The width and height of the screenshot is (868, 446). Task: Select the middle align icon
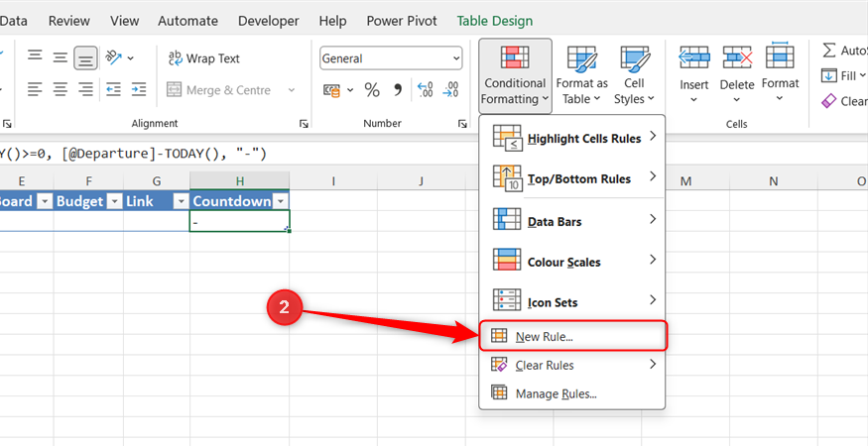click(x=60, y=57)
